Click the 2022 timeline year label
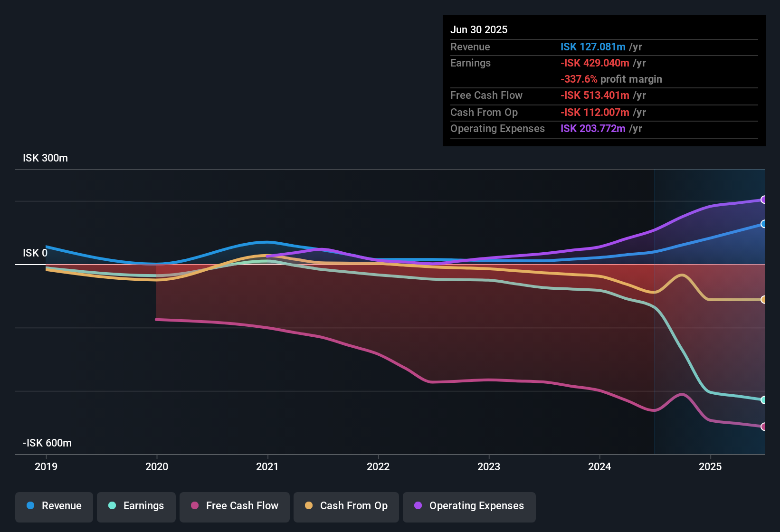780x532 pixels. (x=378, y=466)
